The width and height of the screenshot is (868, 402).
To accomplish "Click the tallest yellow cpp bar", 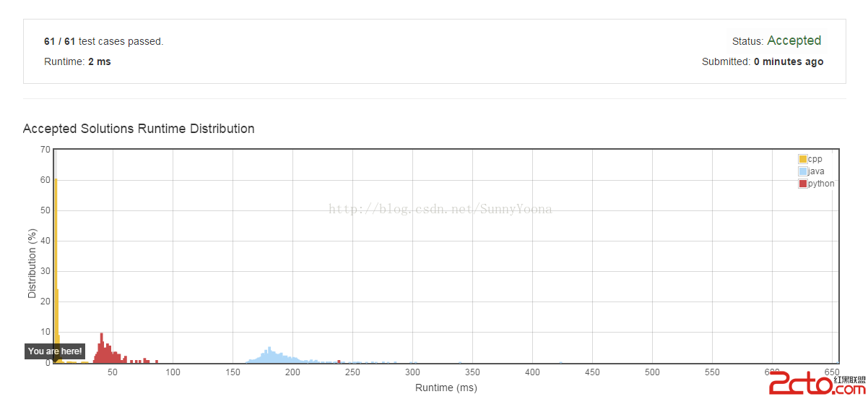I will tap(56, 270).
